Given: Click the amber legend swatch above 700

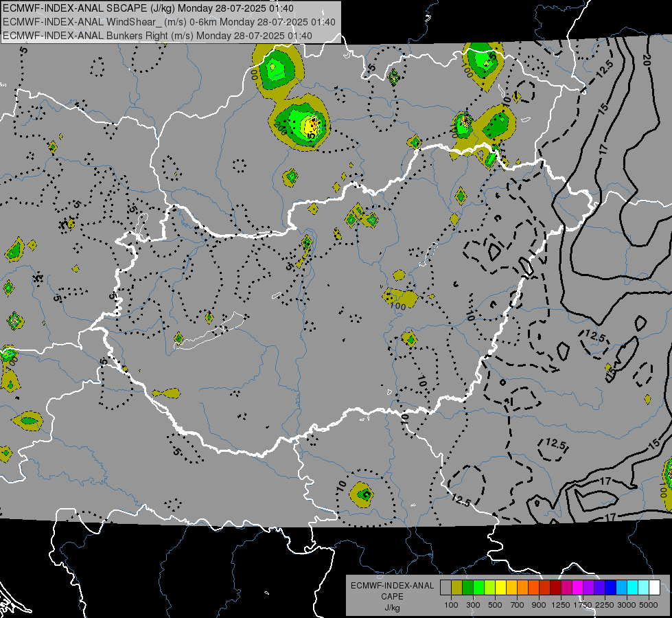Looking at the screenshot, I should [x=511, y=587].
